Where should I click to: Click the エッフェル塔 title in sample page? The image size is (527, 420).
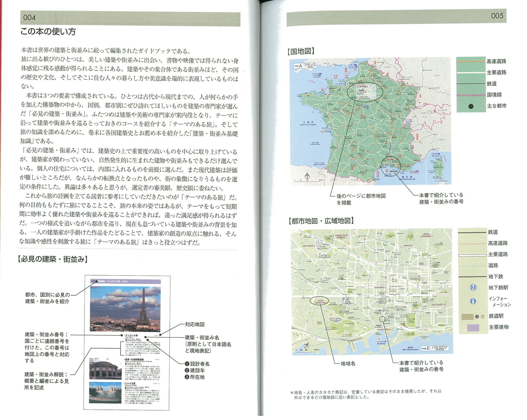[x=132, y=336]
